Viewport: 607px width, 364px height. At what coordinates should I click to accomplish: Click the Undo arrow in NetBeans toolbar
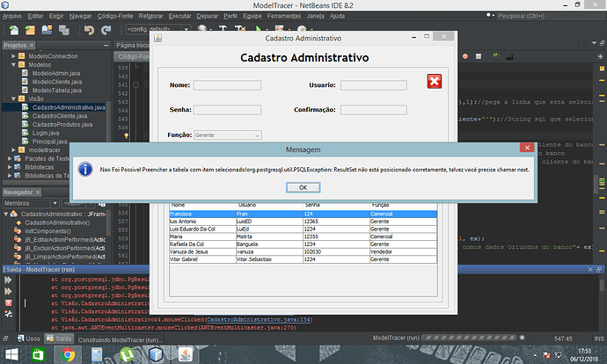pos(89,30)
